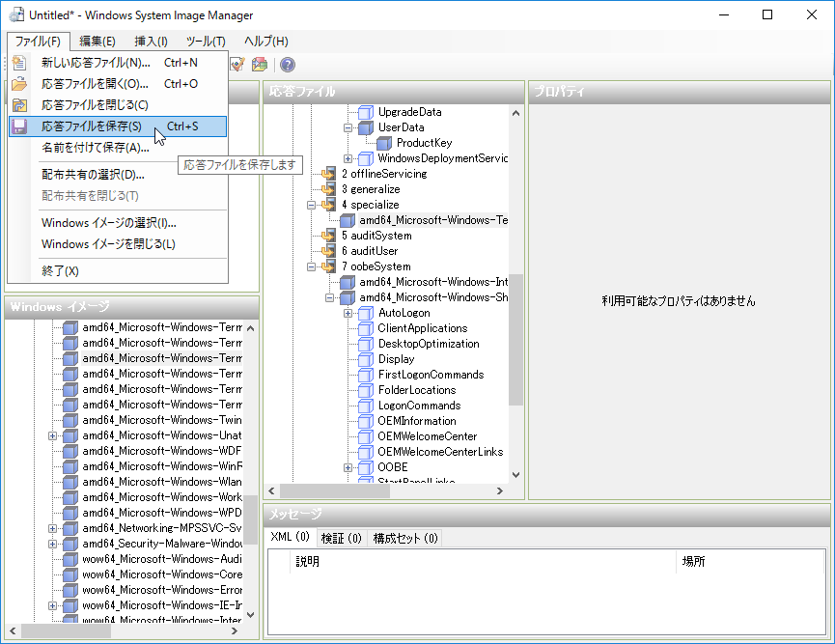Image resolution: width=835 pixels, height=644 pixels.
Task: Click the ProductKey cube icon
Action: point(384,143)
